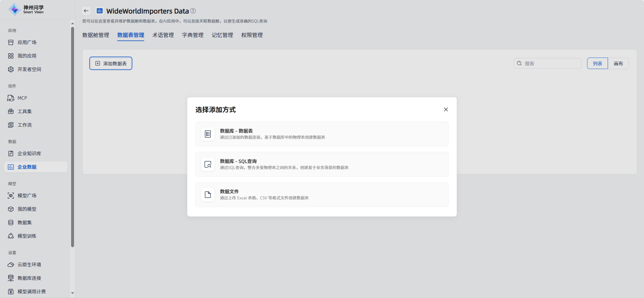Click the back arrow icon
Screen dimensions: 644x298
[86, 11]
